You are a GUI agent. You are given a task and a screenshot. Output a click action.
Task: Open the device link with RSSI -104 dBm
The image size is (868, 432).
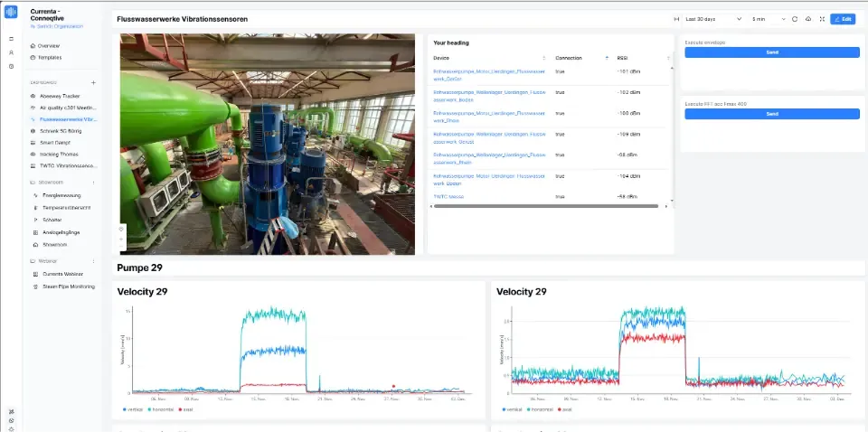(489, 179)
